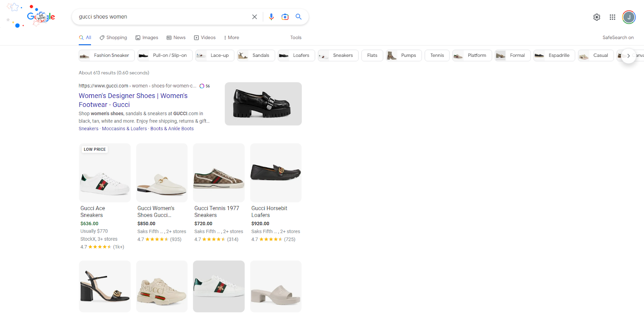This screenshot has width=644, height=314.
Task: Filter by Casual chip
Action: [596, 55]
